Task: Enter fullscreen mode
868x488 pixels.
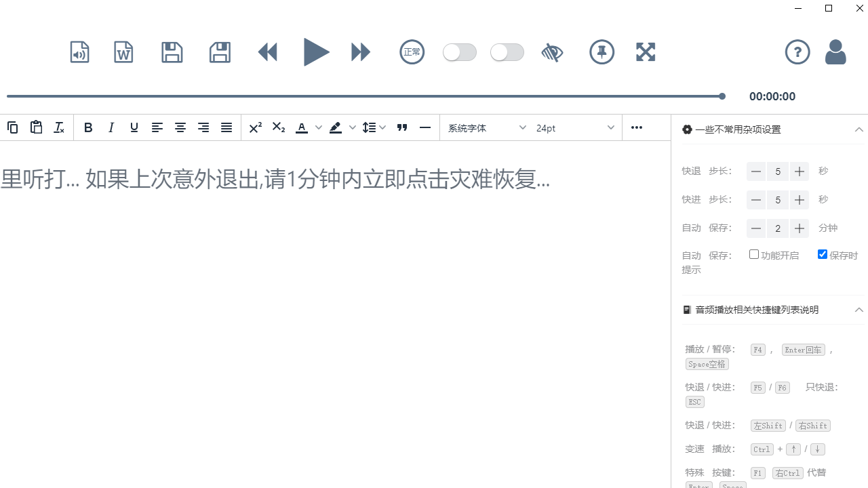Action: (x=646, y=52)
